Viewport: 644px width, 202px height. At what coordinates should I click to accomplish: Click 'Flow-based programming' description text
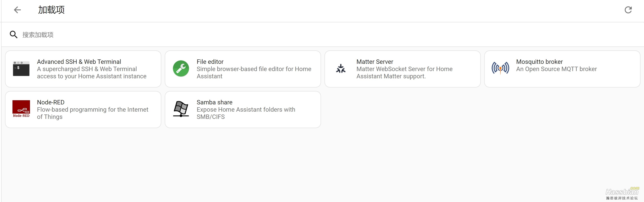[93, 113]
